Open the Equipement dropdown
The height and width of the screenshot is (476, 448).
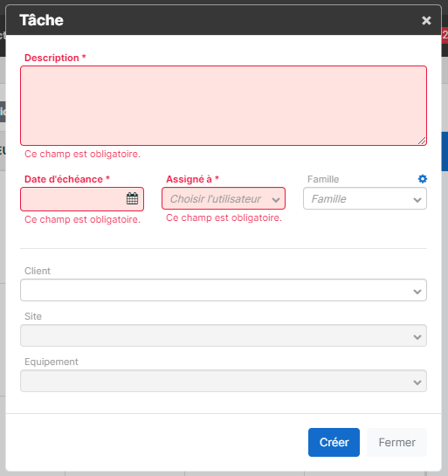(x=224, y=381)
